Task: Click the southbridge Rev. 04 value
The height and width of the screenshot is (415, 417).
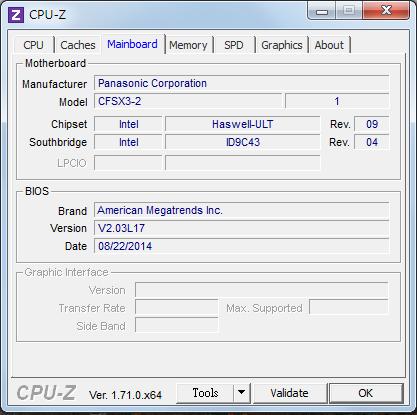Action: click(x=372, y=142)
